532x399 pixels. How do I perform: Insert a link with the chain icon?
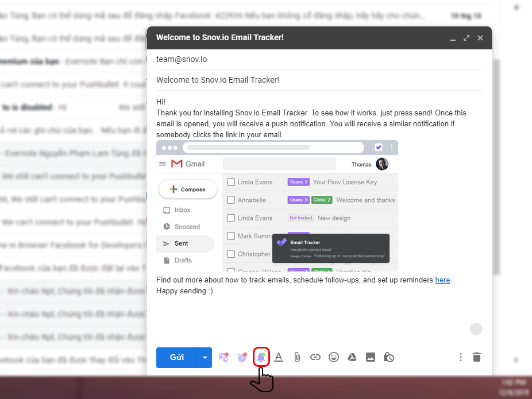click(315, 357)
